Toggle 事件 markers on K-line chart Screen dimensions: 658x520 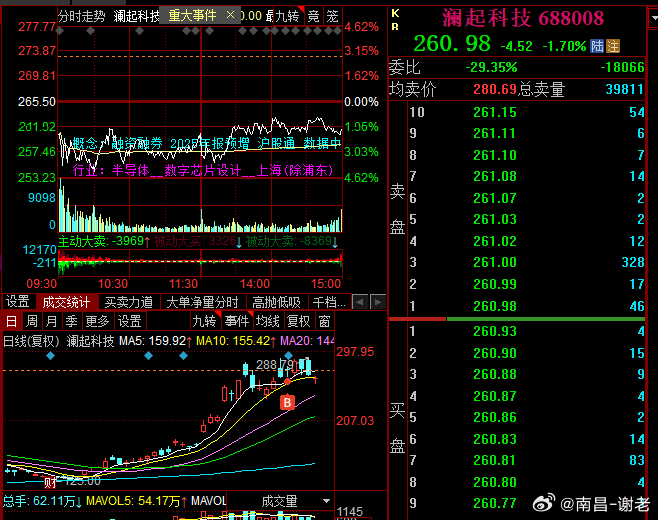pyautogui.click(x=237, y=321)
